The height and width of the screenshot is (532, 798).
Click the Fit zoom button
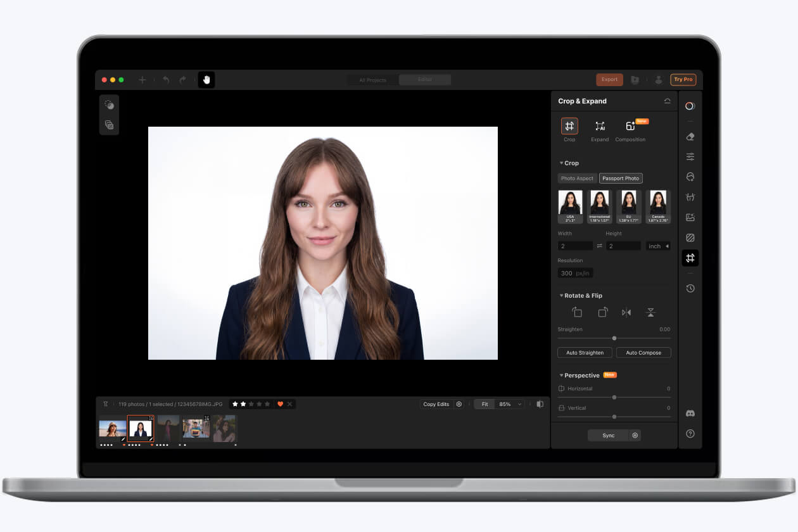click(484, 404)
